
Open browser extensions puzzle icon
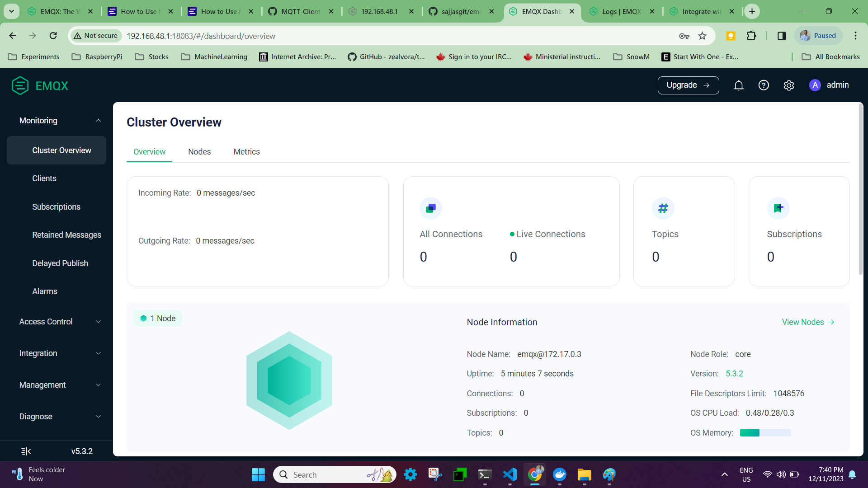coord(751,36)
